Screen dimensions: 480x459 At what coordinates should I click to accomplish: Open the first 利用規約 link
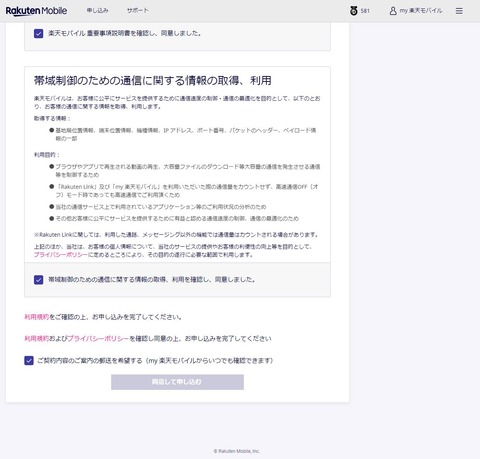(36, 317)
